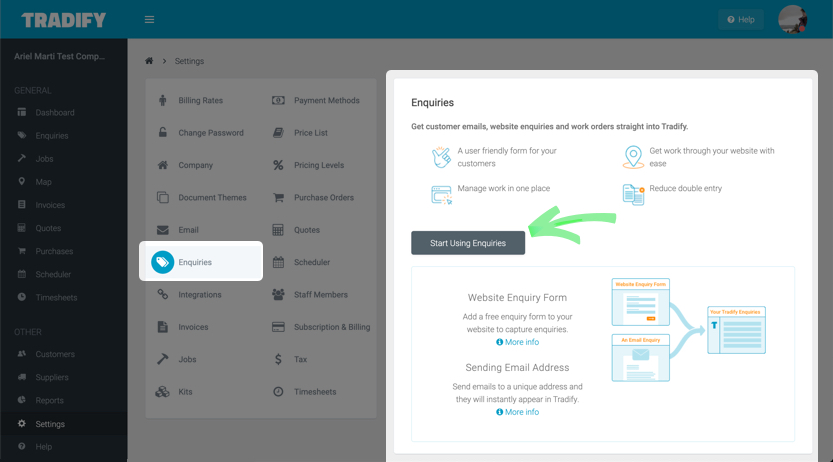Open Purchase Orders settings

324,198
